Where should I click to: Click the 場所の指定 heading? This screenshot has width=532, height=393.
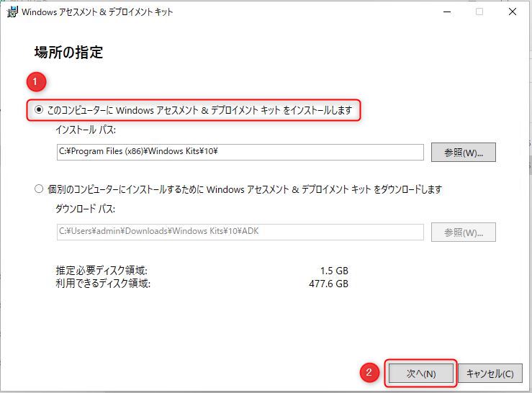click(x=68, y=53)
